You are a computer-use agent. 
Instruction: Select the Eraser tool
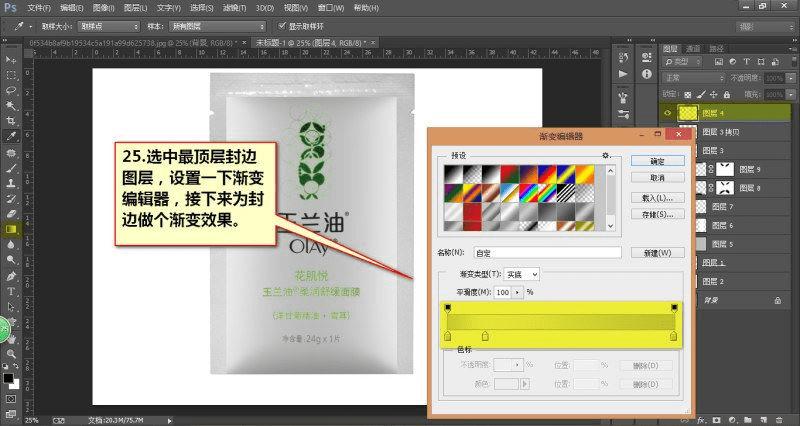10,214
